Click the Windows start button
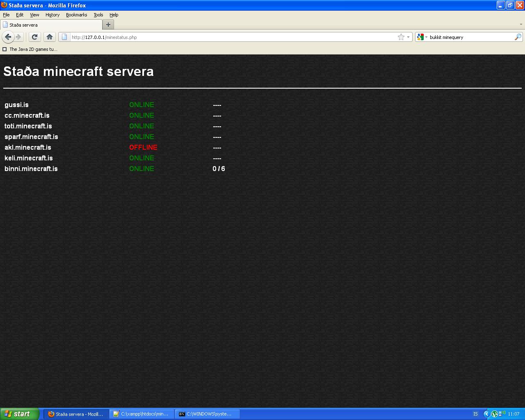Image resolution: width=525 pixels, height=420 pixels. point(19,414)
